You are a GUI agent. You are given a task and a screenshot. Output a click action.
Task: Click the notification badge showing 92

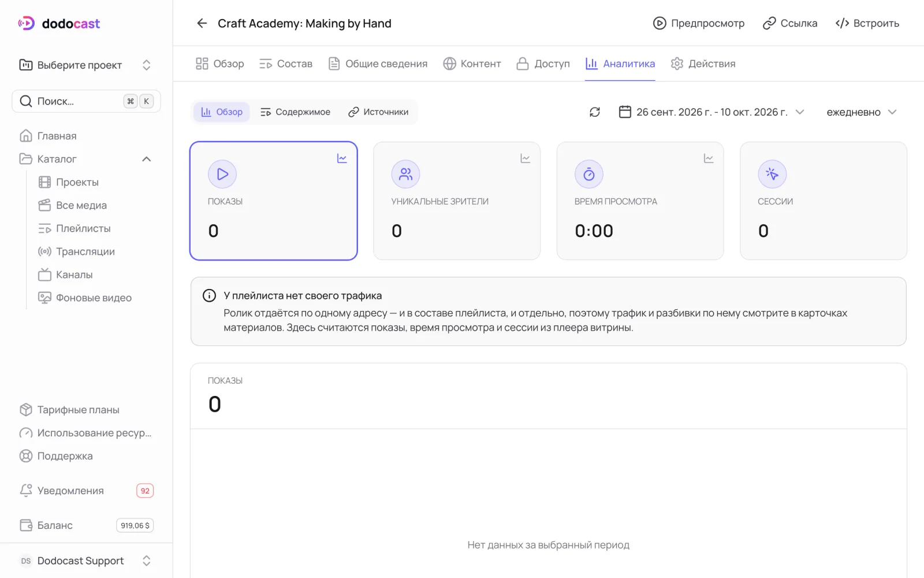(145, 491)
